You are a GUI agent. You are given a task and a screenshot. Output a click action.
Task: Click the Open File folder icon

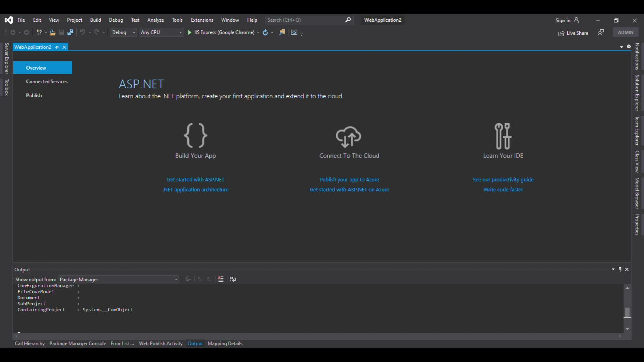(52, 32)
